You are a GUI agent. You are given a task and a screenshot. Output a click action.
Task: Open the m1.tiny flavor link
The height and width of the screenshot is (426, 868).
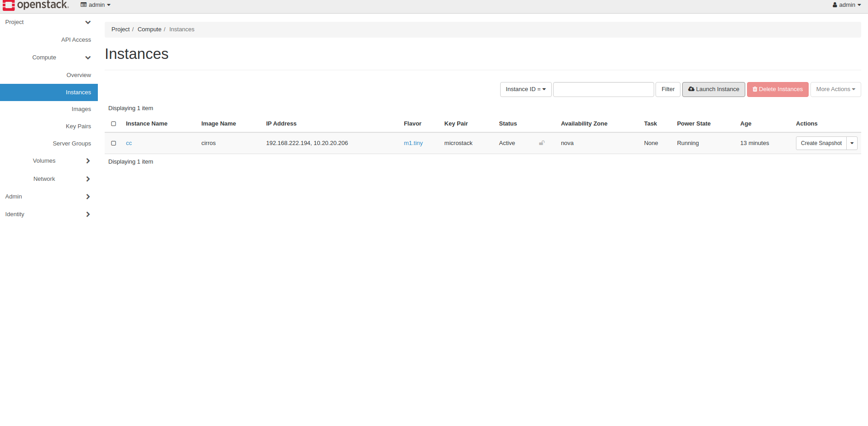click(x=413, y=143)
